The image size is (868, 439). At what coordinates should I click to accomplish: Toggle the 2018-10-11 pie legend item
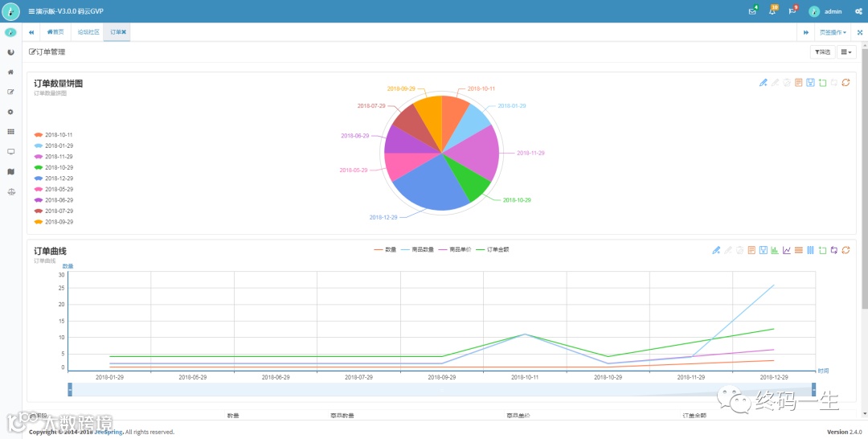coord(53,134)
